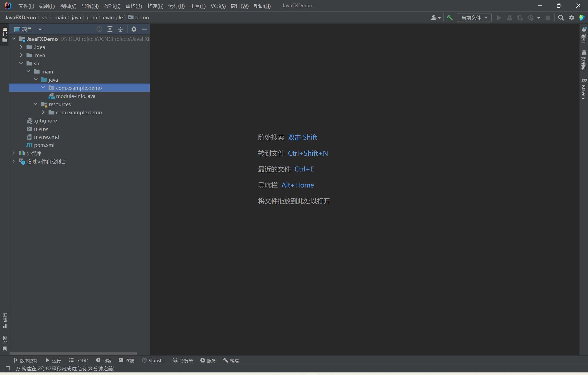Image resolution: width=588 pixels, height=375 pixels.
Task: Open Search Everywhere magnifier icon
Action: point(561,18)
